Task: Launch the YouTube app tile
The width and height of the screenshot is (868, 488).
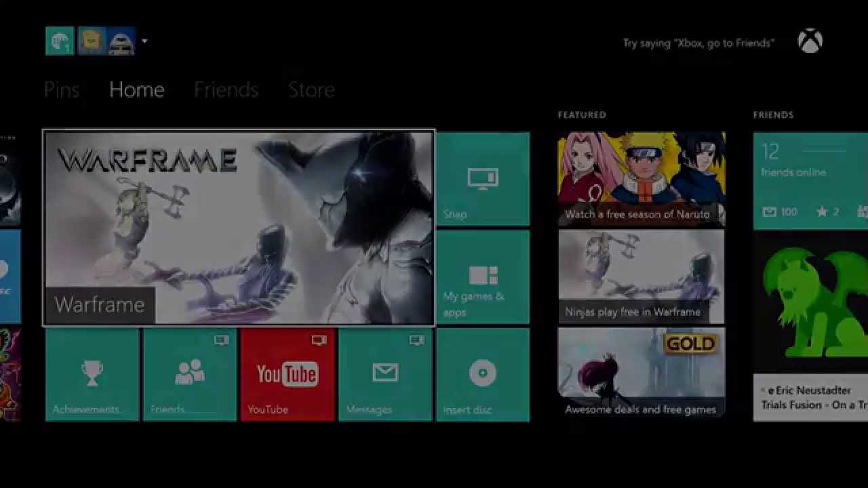Action: tap(288, 375)
